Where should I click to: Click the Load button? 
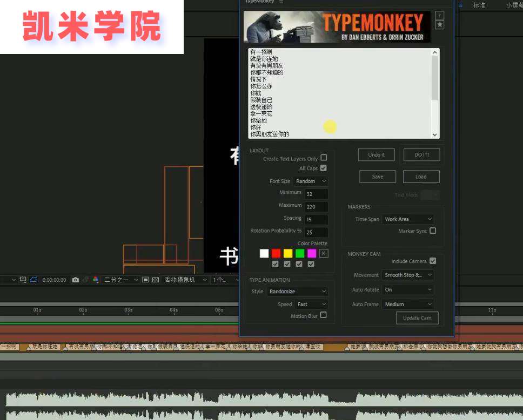[421, 177]
